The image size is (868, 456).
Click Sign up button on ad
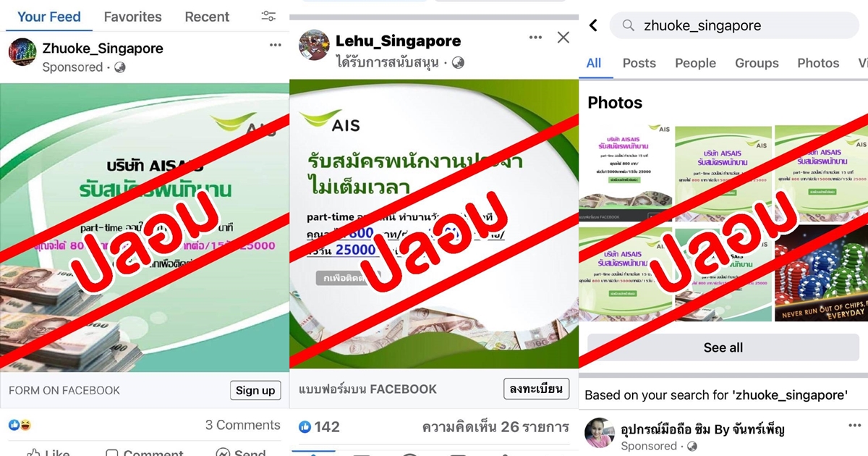tap(256, 390)
